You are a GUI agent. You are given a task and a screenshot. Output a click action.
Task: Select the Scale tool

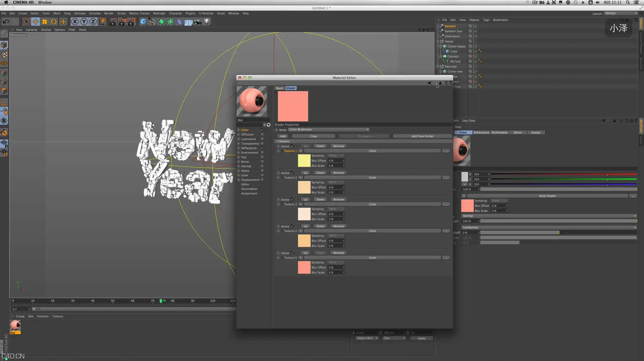(44, 22)
